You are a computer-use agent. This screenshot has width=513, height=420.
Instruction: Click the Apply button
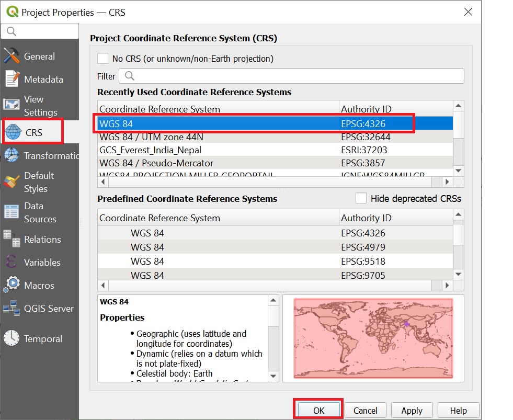(412, 410)
